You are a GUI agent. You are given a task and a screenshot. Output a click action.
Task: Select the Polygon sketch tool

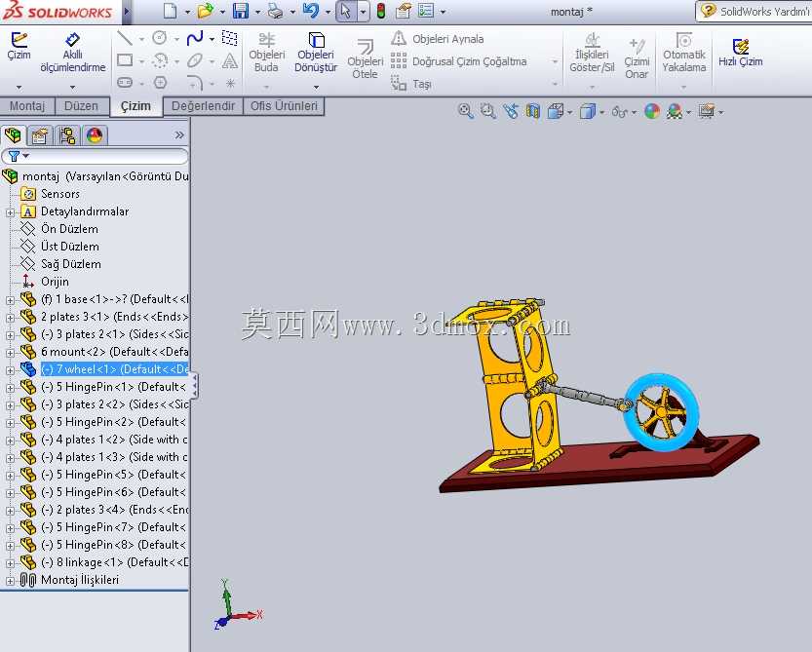[160, 82]
